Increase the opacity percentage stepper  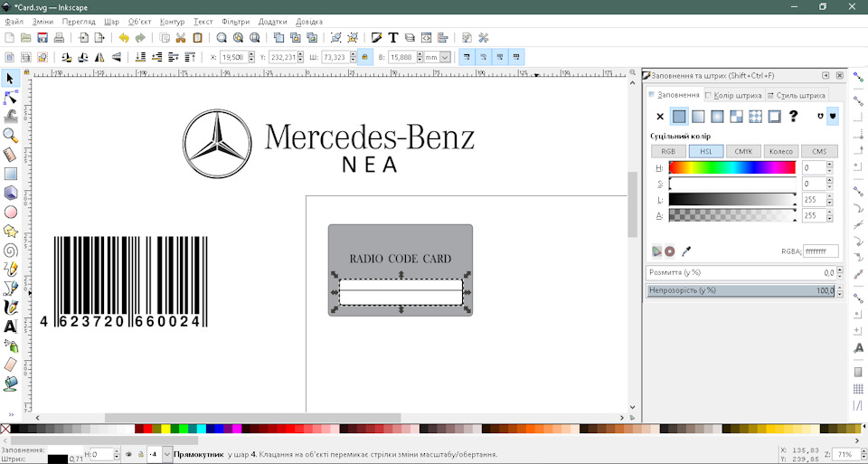coord(840,288)
